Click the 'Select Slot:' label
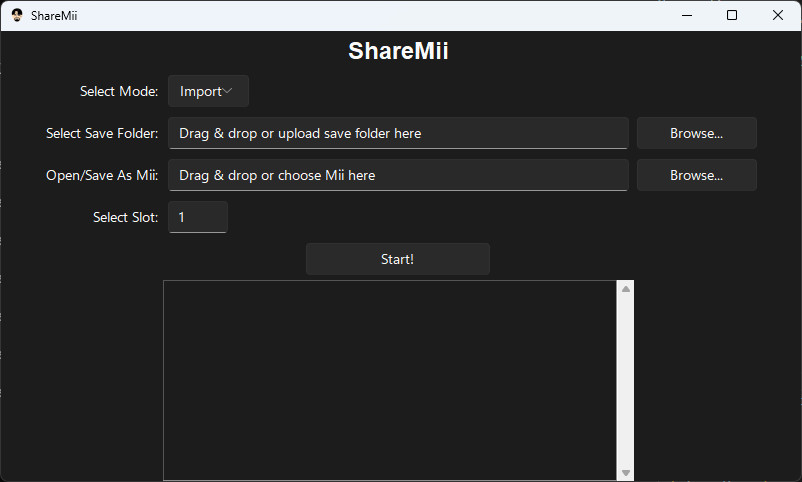Viewport: 802px width, 482px height. click(125, 217)
